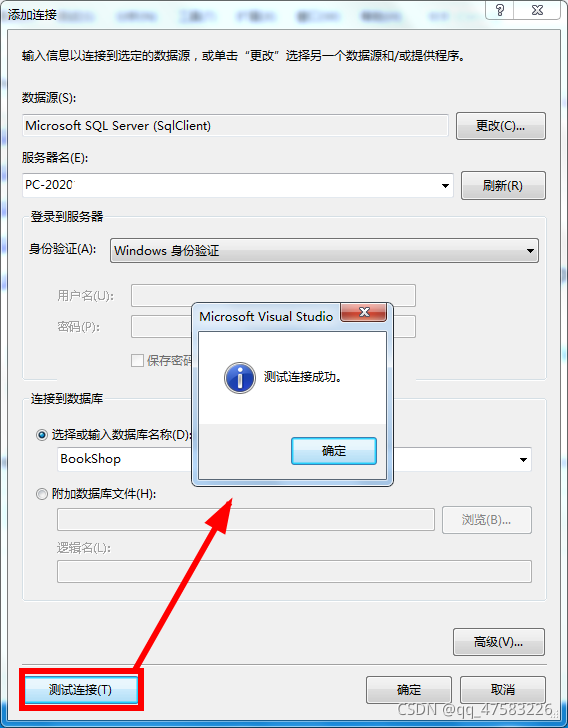Expand the BookShop database dropdown arrow
Viewport: 568px width, 728px height.
click(523, 460)
